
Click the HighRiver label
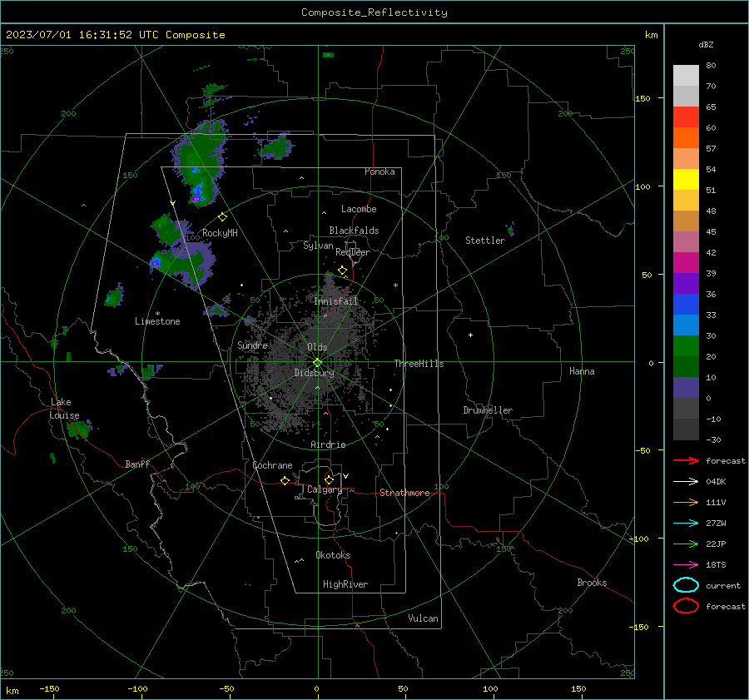tap(345, 584)
